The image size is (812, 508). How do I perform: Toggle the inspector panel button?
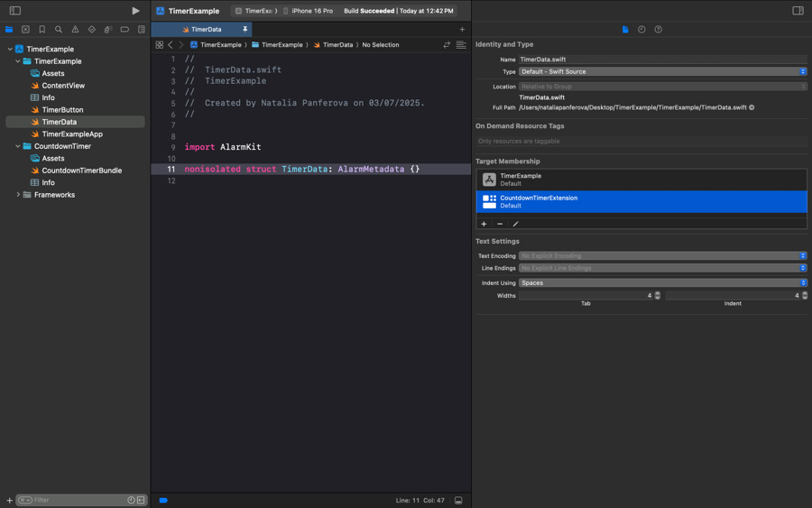[x=798, y=10]
